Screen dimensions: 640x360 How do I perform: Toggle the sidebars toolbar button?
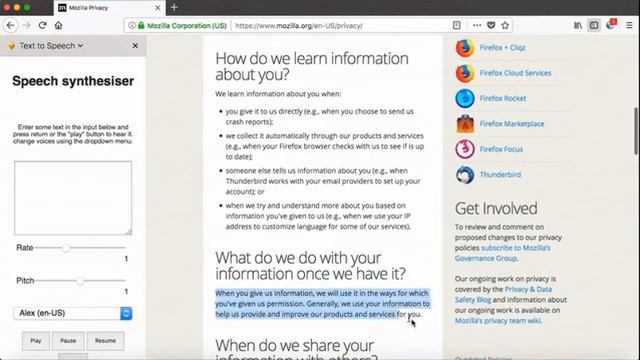[x=594, y=25]
